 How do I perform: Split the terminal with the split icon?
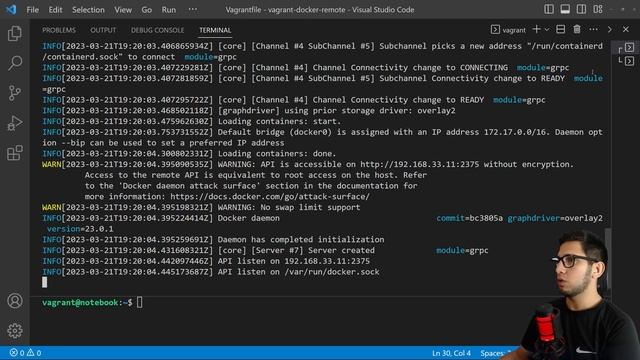coord(561,29)
